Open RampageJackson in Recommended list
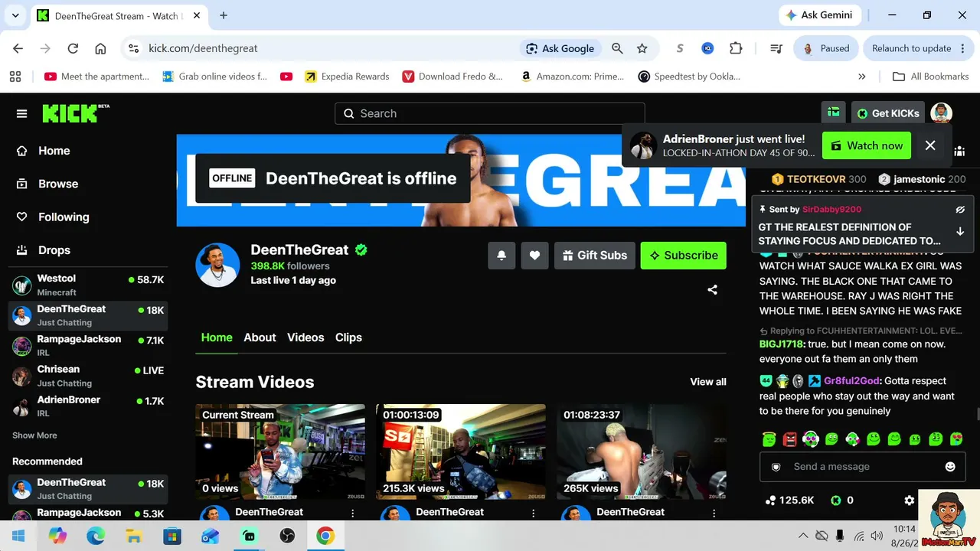This screenshot has height=551, width=980. click(88, 513)
